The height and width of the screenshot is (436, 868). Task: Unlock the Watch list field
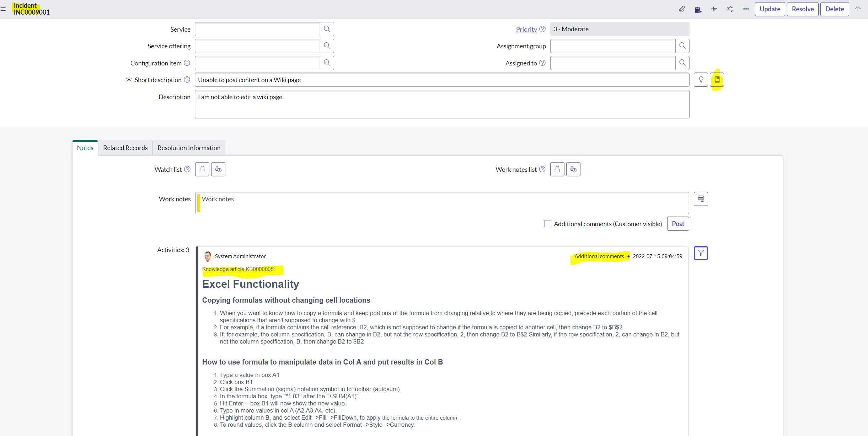point(202,169)
